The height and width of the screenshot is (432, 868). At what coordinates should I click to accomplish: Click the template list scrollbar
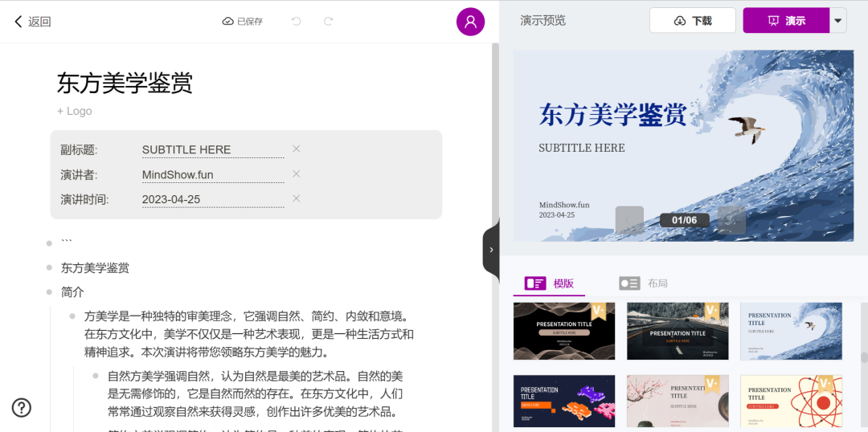pos(864,358)
